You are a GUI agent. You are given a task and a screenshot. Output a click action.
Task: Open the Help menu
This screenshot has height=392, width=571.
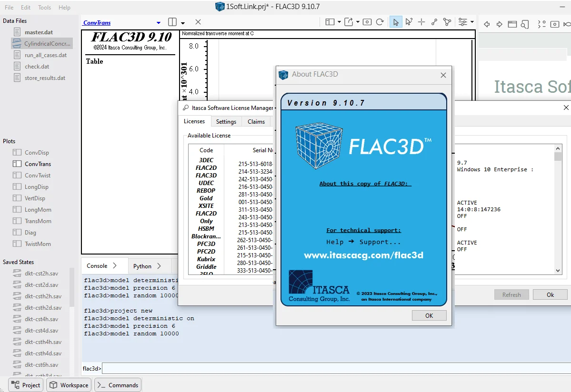click(x=64, y=7)
